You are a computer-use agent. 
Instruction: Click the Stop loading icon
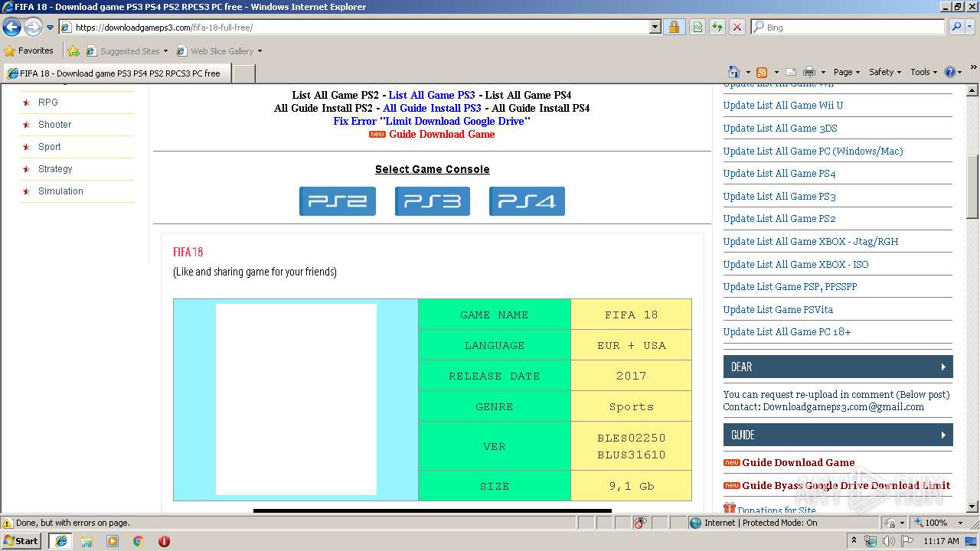pos(737,27)
